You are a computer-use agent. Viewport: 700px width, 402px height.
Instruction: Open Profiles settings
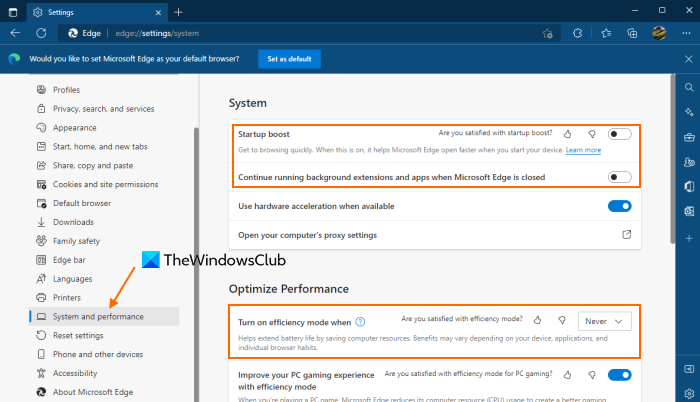click(104, 90)
